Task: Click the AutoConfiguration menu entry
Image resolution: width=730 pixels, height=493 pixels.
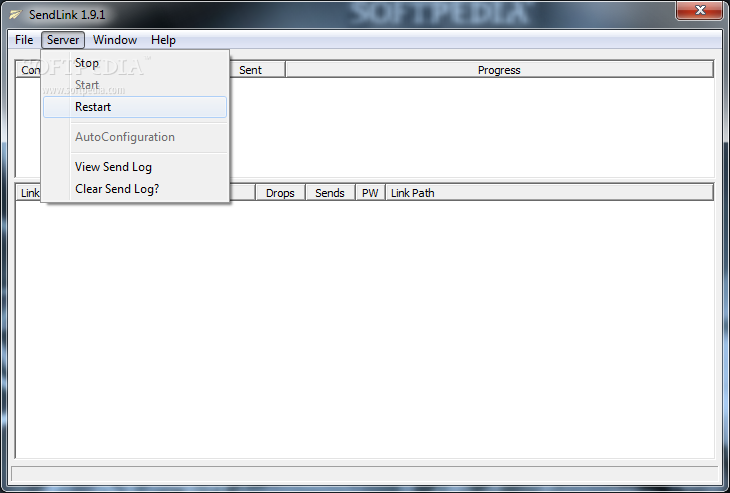Action: [x=135, y=137]
